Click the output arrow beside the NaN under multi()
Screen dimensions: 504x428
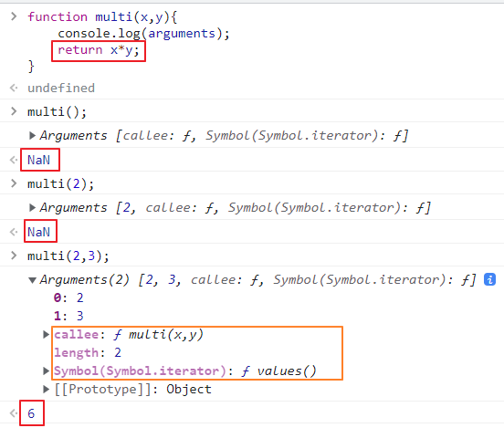click(x=14, y=160)
